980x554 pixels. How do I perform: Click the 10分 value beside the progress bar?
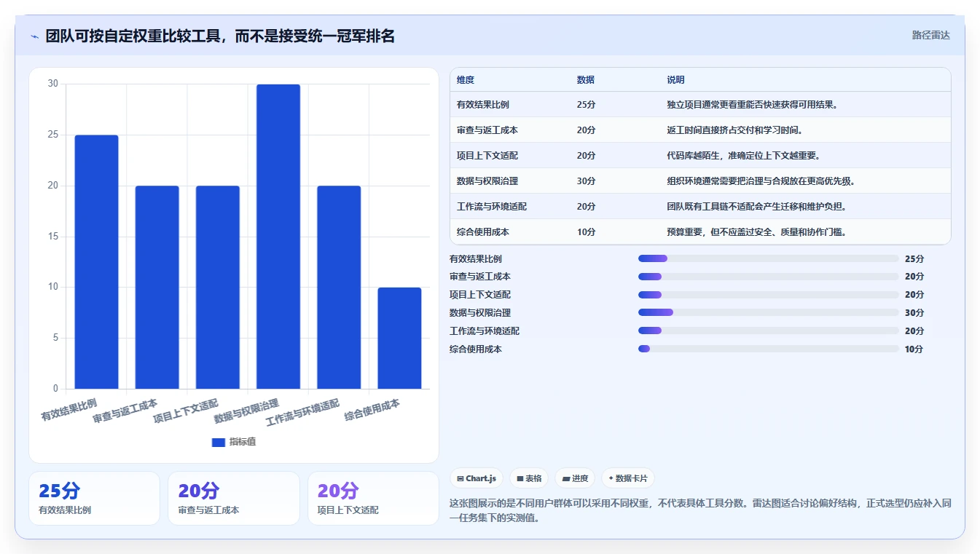point(914,349)
